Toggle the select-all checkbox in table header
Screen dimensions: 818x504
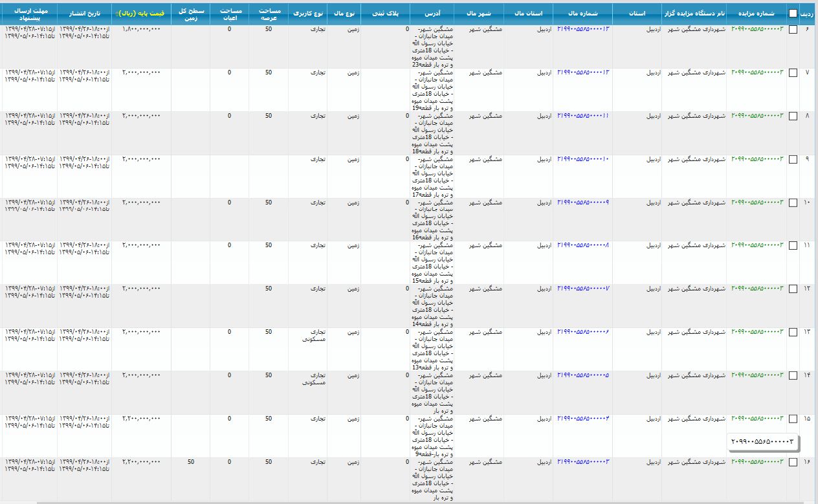793,13
